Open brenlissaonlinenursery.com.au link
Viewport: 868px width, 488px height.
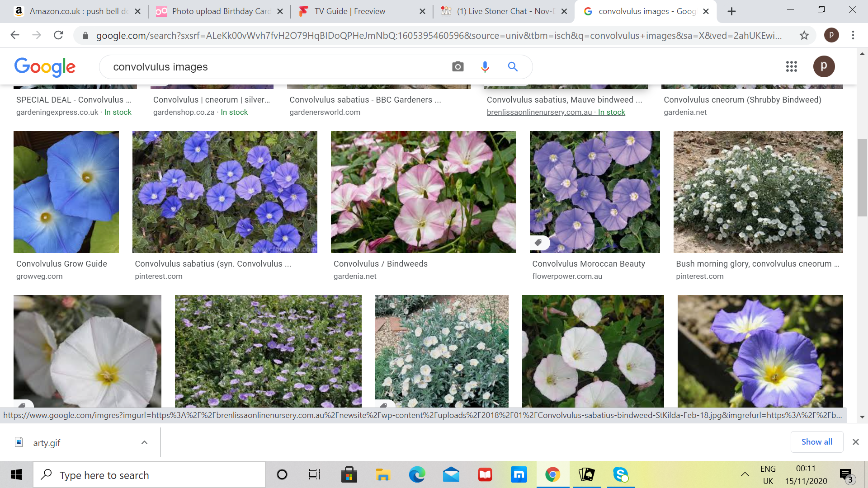pos(556,112)
